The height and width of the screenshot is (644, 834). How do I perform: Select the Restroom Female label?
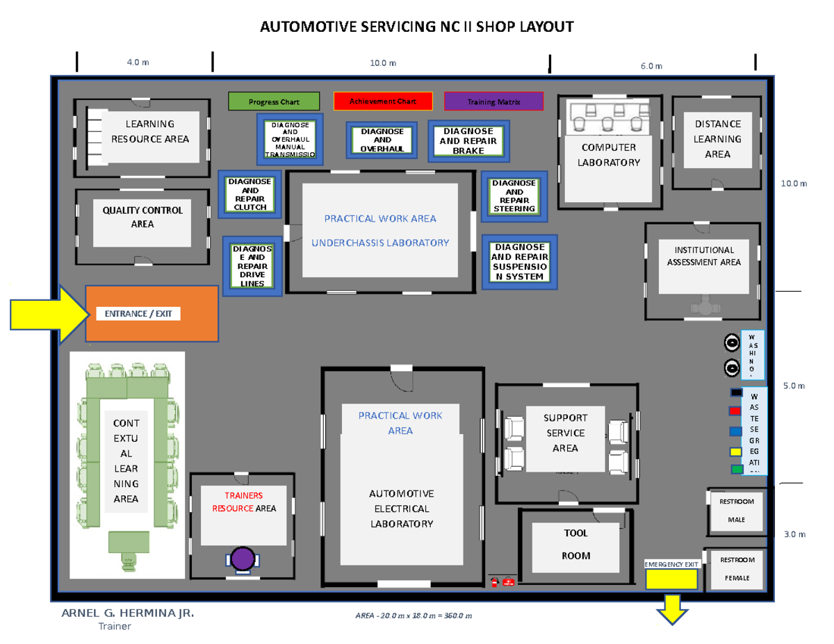pyautogui.click(x=735, y=568)
